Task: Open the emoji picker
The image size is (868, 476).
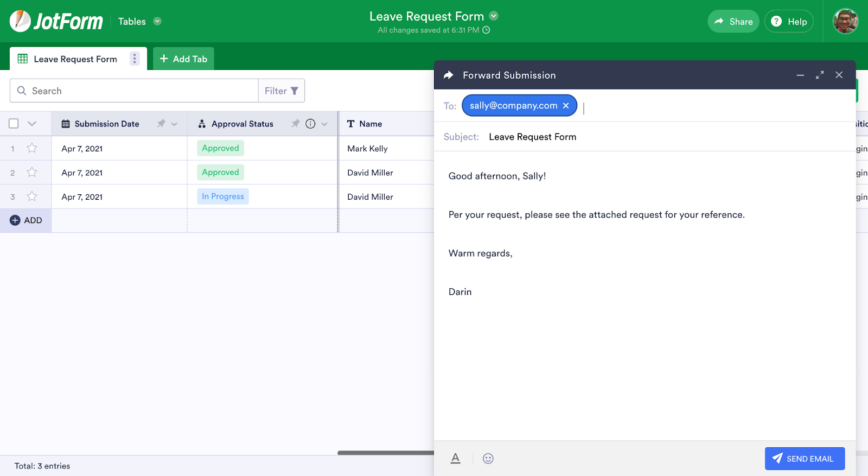Action: 488,459
